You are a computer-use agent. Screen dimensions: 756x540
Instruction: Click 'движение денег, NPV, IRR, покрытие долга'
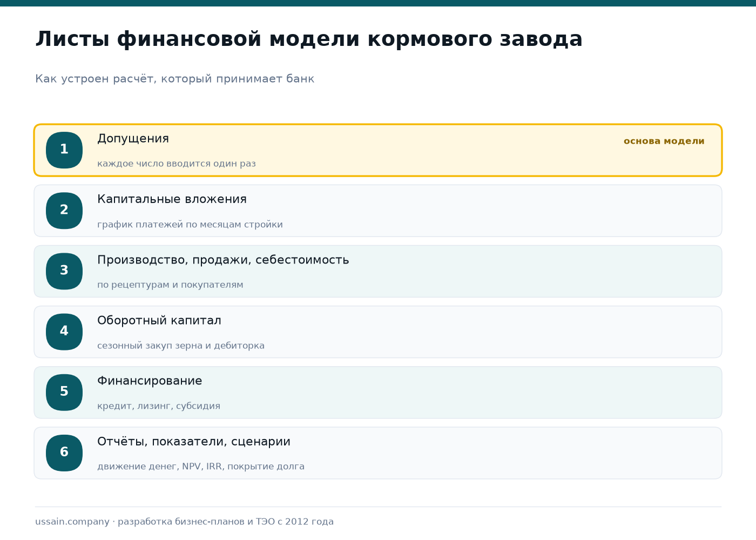[x=201, y=467]
